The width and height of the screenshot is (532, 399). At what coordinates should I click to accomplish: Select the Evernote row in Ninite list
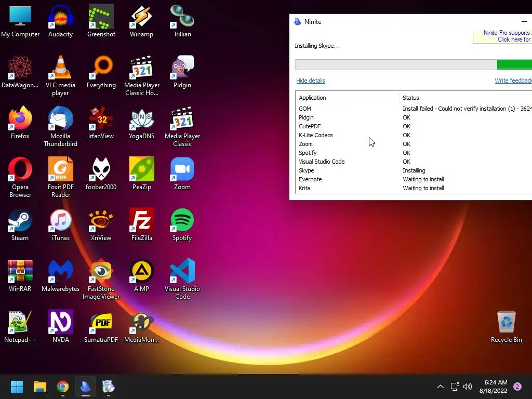pos(414,179)
